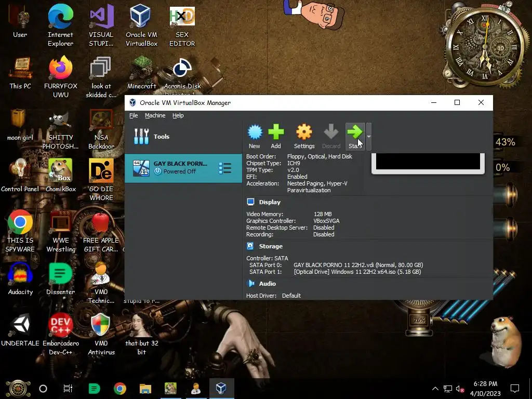Open the Chrome desktop shortcut icon
The image size is (532, 399).
[20, 231]
